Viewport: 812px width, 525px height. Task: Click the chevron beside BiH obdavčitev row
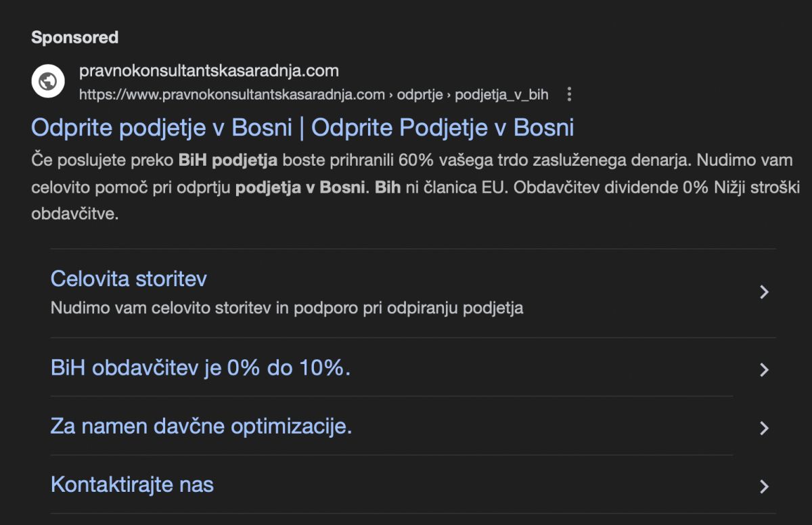point(765,369)
